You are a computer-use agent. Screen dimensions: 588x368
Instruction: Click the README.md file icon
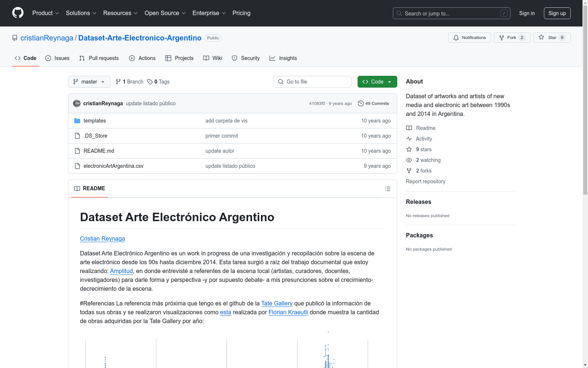click(x=77, y=151)
